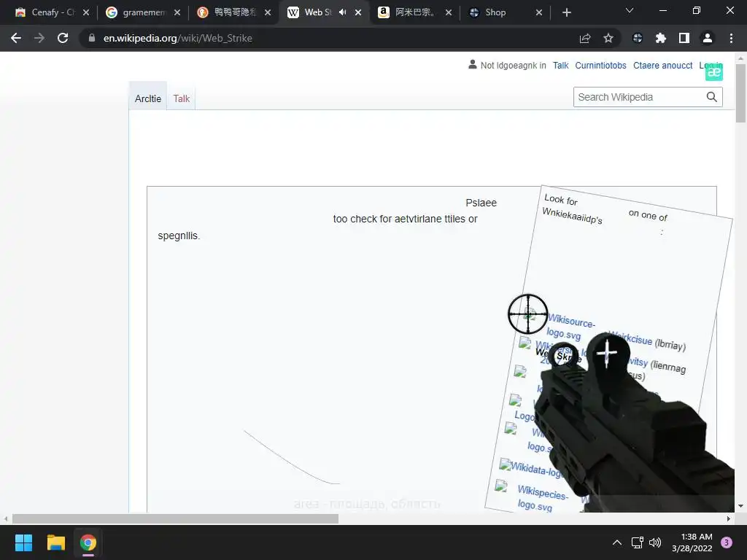Click the vertical scrollbar thumb
The image size is (747, 560).
740,93
